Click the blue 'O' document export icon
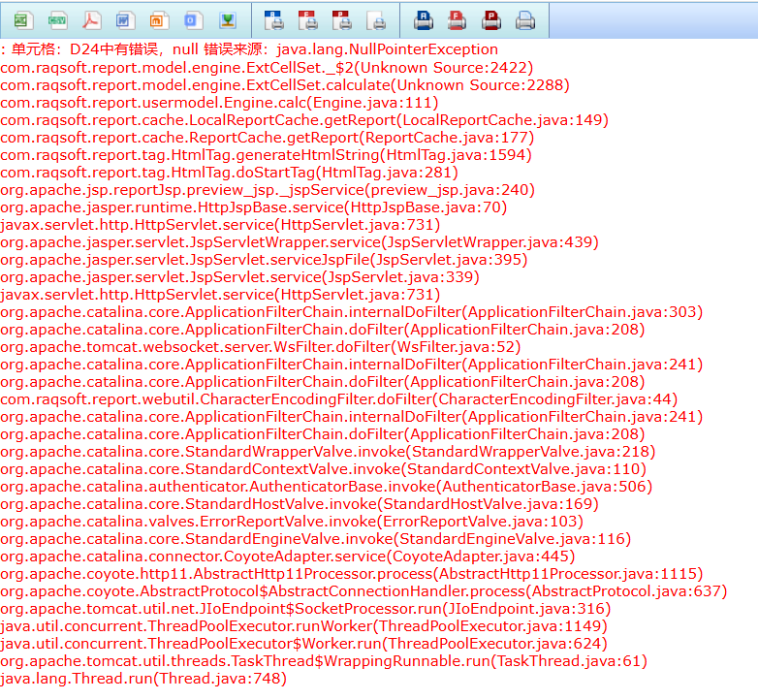Screen dimensions: 758x700 [193, 20]
